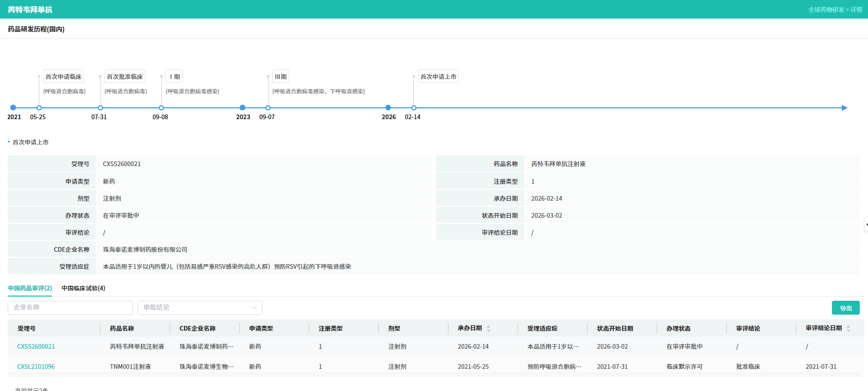Click sort arrows on 审评结论日期 column
868x391 pixels.
(848, 329)
